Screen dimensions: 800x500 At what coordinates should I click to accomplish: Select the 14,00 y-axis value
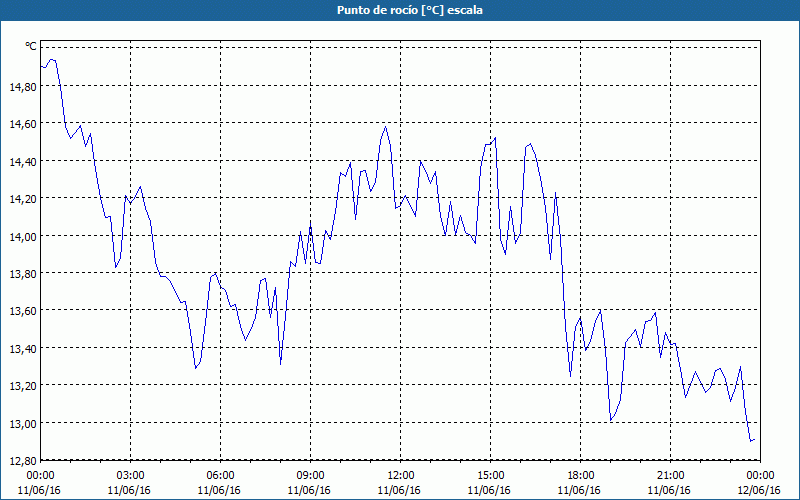pyautogui.click(x=23, y=237)
